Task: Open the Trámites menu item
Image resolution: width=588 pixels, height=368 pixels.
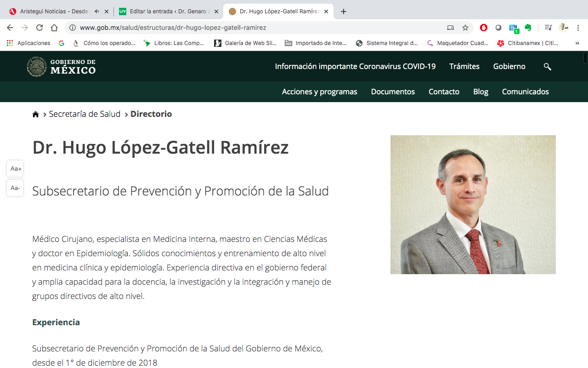Action: pos(464,67)
